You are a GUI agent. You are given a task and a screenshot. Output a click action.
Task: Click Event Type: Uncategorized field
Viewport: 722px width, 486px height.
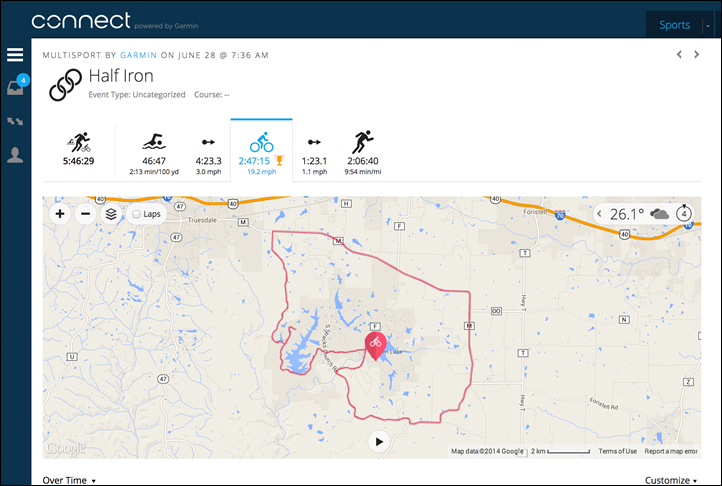[137, 94]
